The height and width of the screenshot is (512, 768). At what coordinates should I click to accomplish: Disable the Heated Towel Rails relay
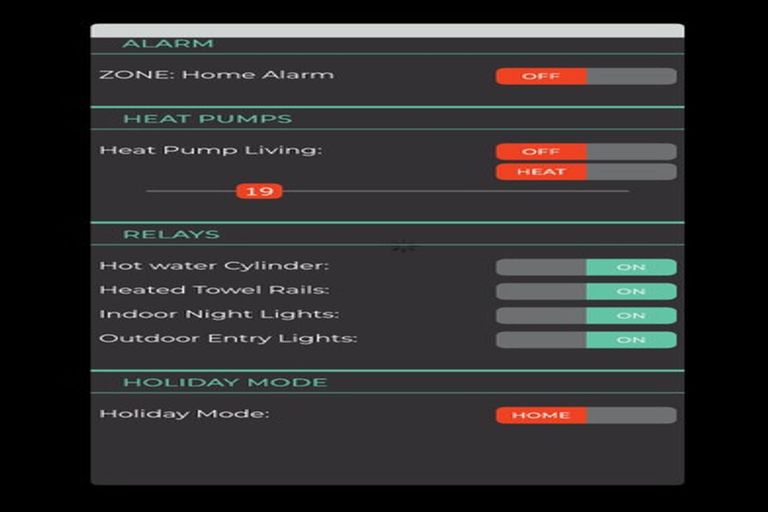tap(585, 291)
